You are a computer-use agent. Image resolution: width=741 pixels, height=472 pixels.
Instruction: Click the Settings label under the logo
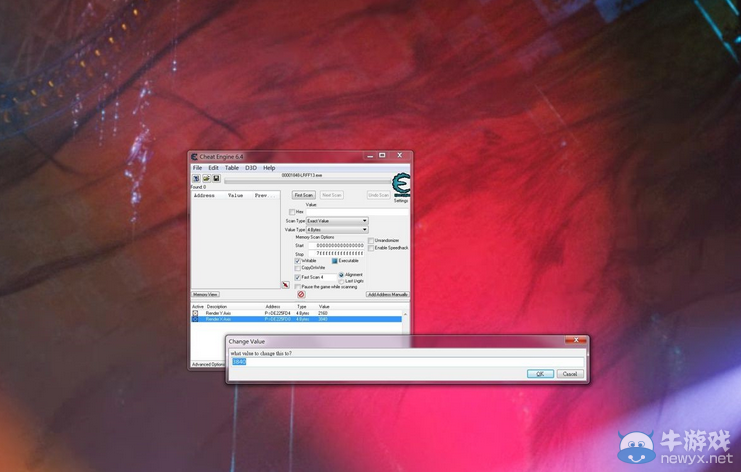(x=401, y=201)
